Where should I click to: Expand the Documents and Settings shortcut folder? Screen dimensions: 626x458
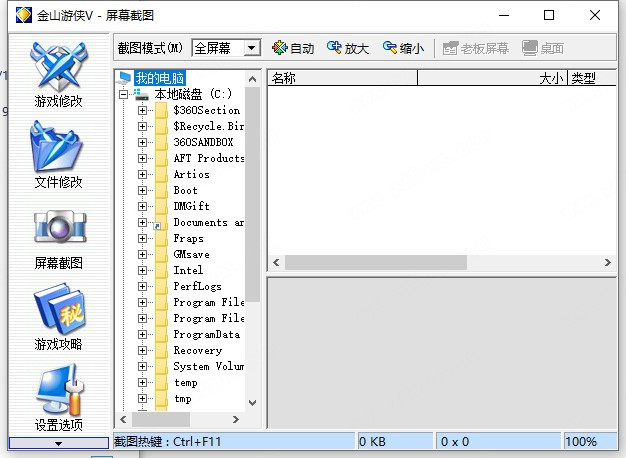click(x=142, y=222)
